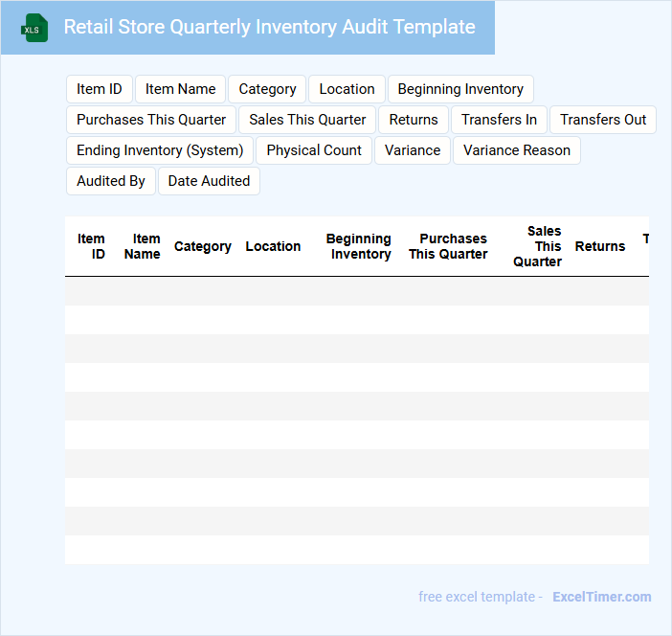Select the Audited By tag
Viewport: 672px width, 636px height.
[x=111, y=181]
